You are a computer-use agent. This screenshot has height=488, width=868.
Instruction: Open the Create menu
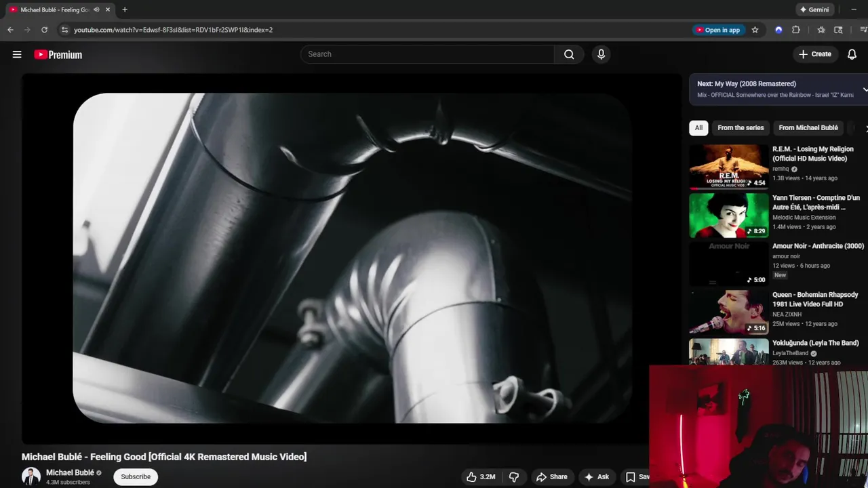(x=815, y=54)
